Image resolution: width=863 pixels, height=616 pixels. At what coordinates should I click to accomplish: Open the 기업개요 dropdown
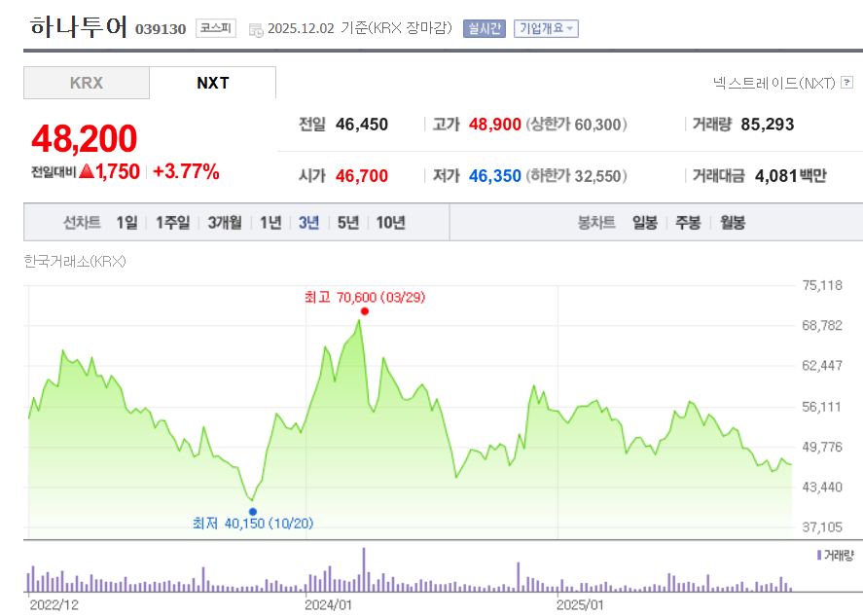(x=546, y=28)
